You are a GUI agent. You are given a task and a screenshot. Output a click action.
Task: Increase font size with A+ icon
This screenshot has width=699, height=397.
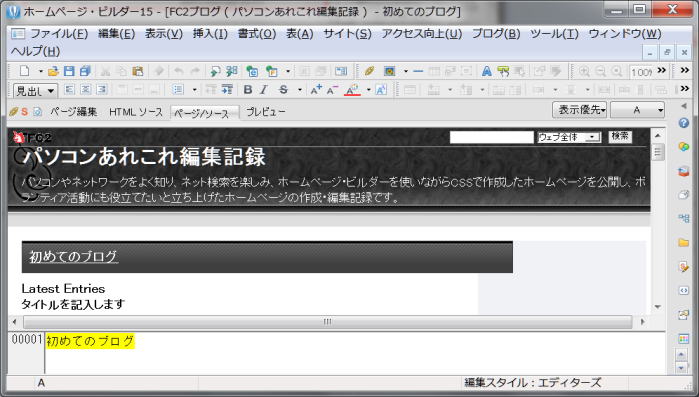316,90
